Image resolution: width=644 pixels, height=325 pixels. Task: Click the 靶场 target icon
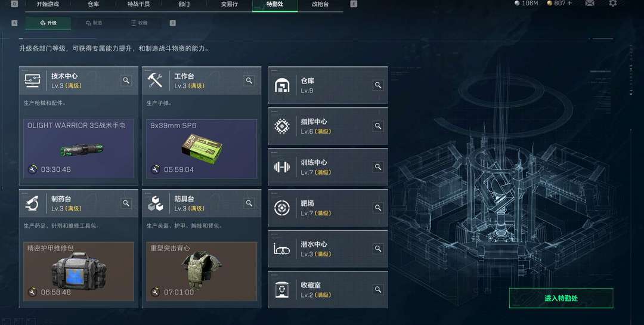[x=281, y=208]
